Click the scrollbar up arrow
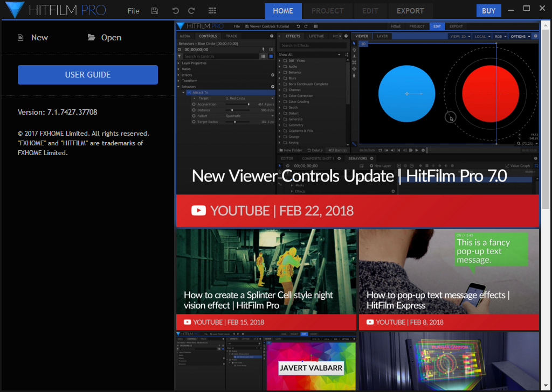The image size is (552, 392). pos(545,24)
